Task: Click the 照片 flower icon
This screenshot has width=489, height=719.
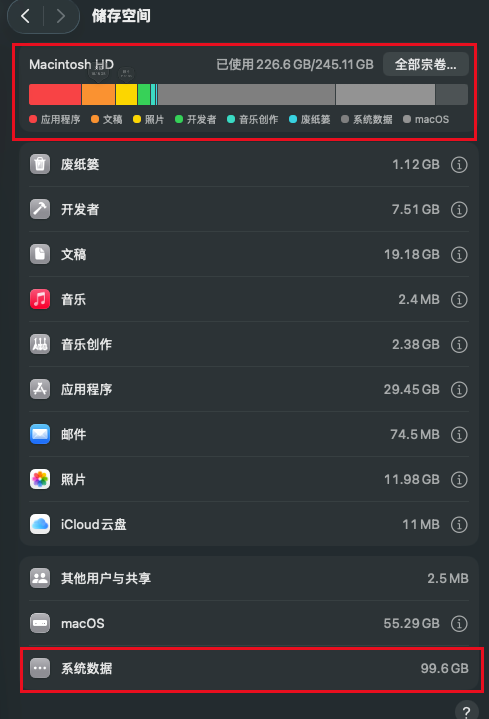Action: pos(40,479)
